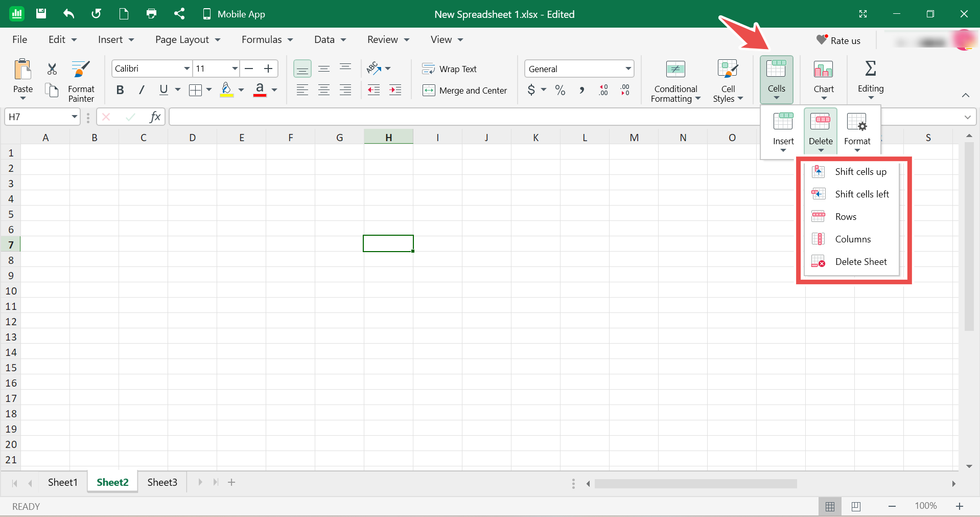
Task: Click Shift cells up option
Action: point(860,171)
